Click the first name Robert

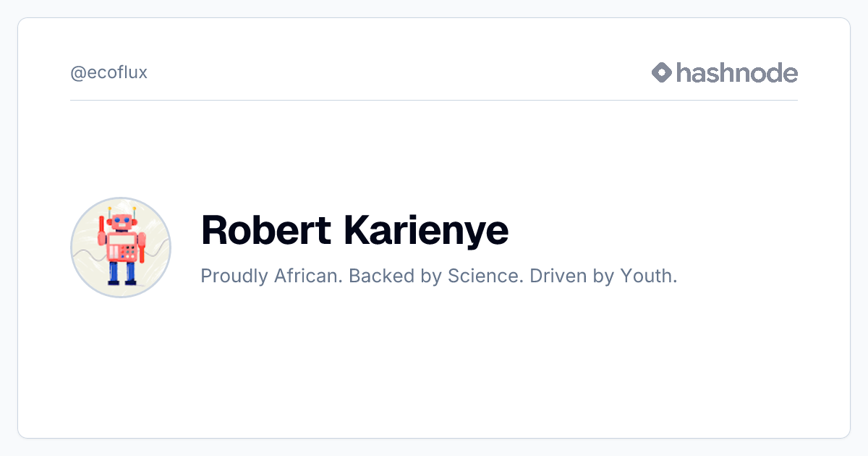point(265,229)
